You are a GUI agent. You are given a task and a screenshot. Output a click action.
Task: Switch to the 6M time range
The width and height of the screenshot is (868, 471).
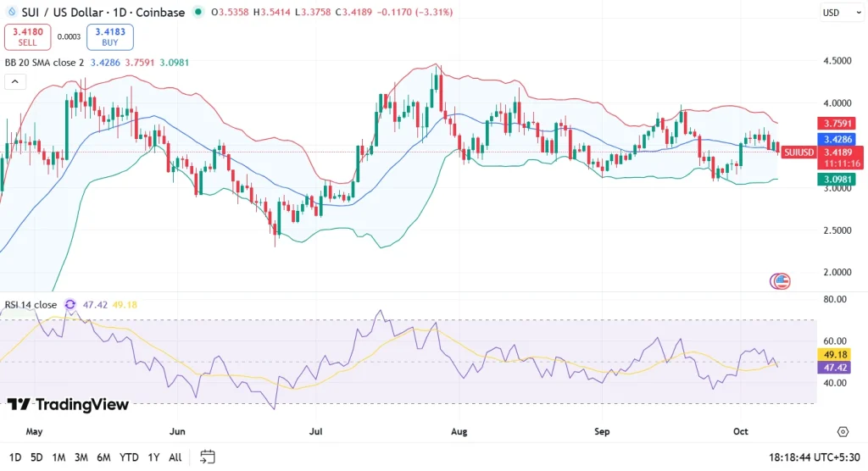[103, 457]
